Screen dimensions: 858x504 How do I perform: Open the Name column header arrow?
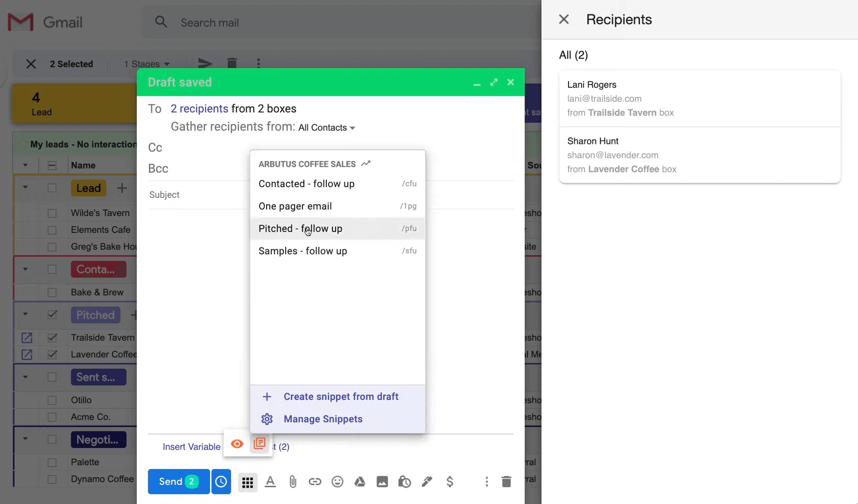click(25, 165)
